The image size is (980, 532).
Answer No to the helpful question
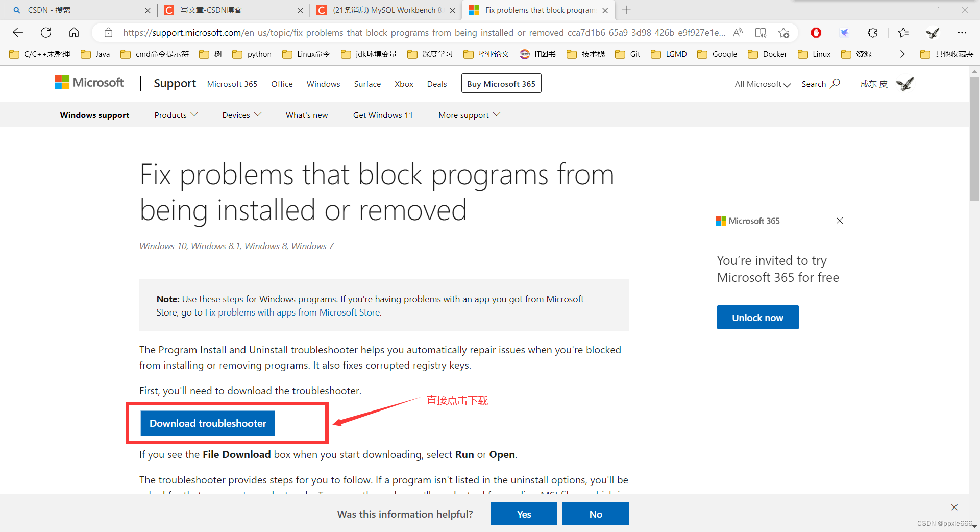click(x=596, y=514)
